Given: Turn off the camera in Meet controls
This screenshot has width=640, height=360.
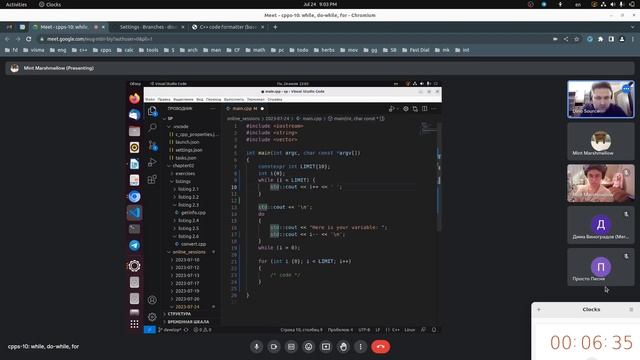Looking at the screenshot, I should pos(274,347).
